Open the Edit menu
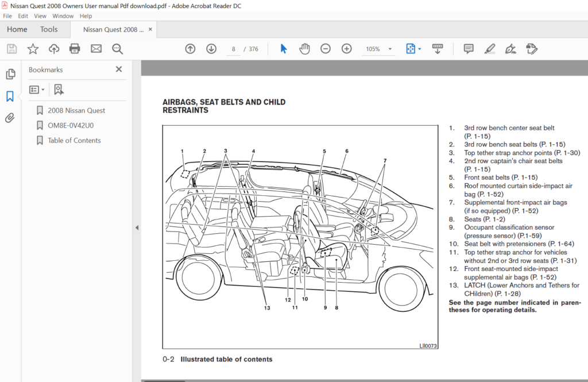Viewport: 588px width, 382px height. (x=23, y=16)
